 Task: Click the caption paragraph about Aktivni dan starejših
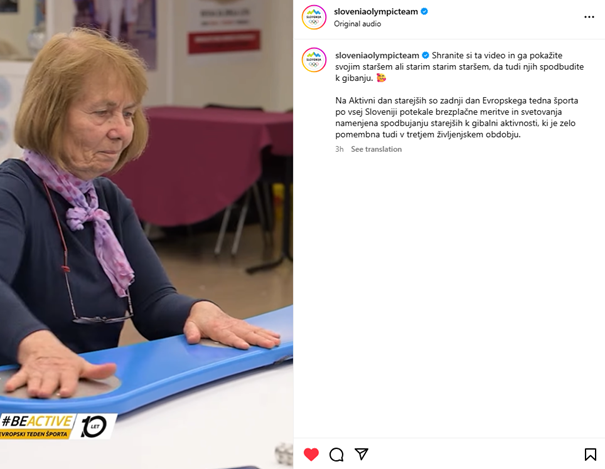[456, 117]
